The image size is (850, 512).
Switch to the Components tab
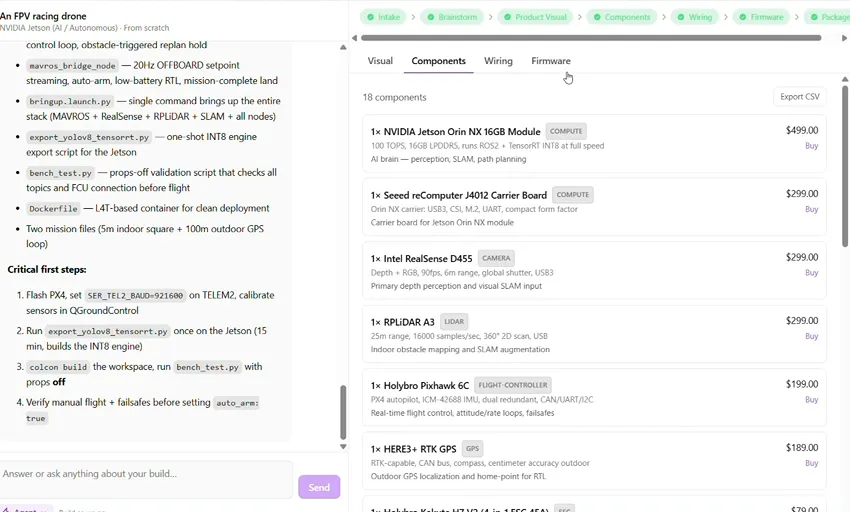click(439, 61)
